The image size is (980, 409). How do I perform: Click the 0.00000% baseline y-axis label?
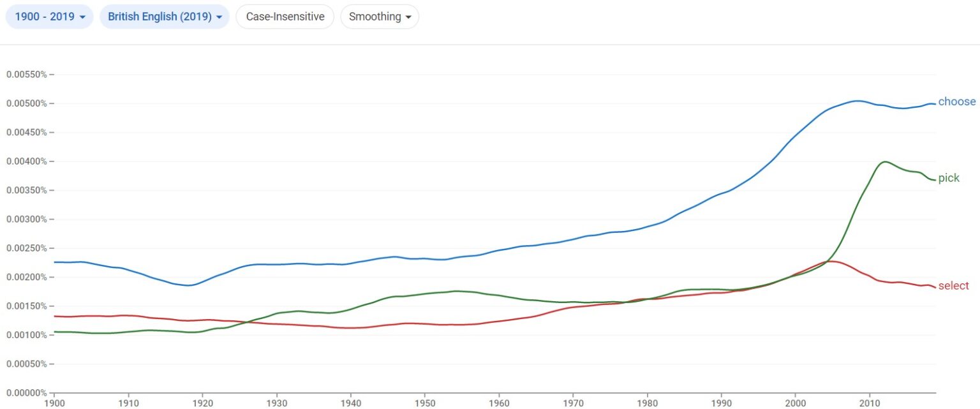26,392
